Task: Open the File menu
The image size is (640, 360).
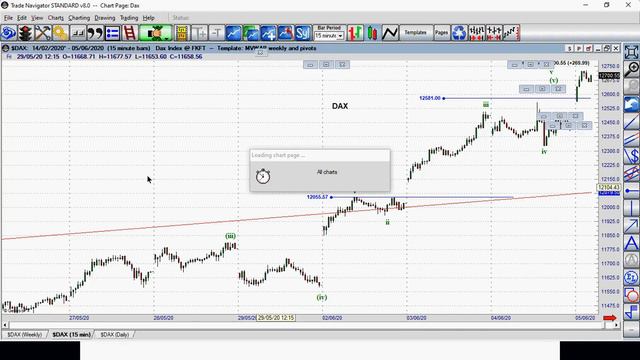Action: (8, 18)
